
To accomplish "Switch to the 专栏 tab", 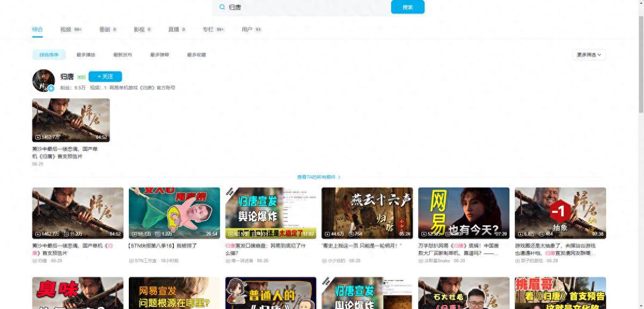I will tap(214, 30).
